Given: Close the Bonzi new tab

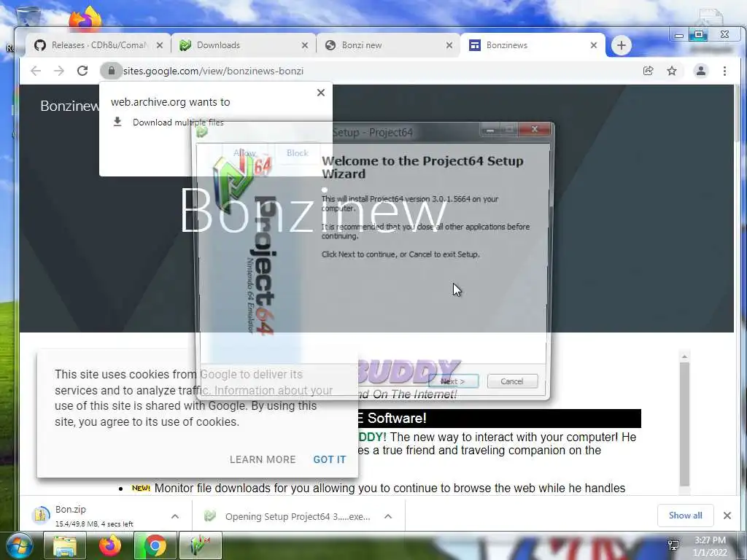Looking at the screenshot, I should pos(449,45).
